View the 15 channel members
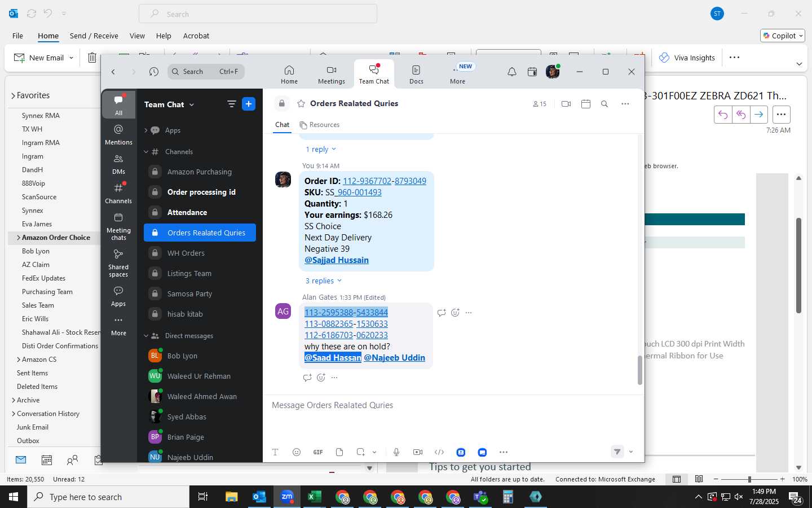 coord(540,104)
